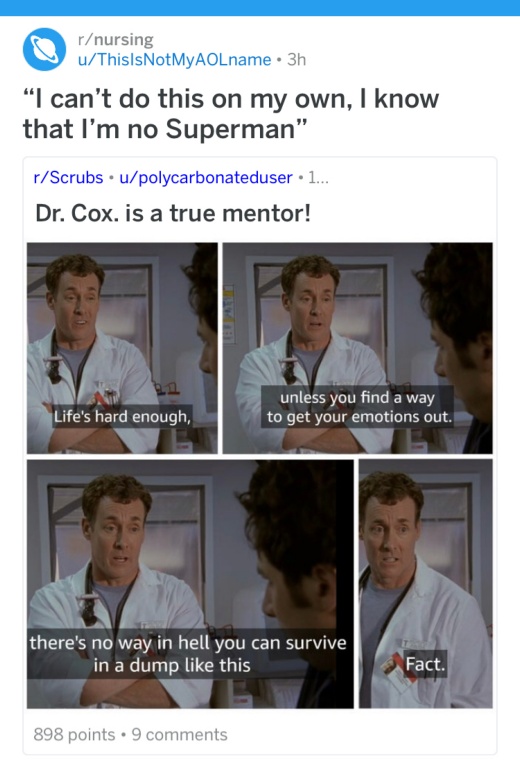Tap the "Life's hard enough," image panel

(122, 348)
